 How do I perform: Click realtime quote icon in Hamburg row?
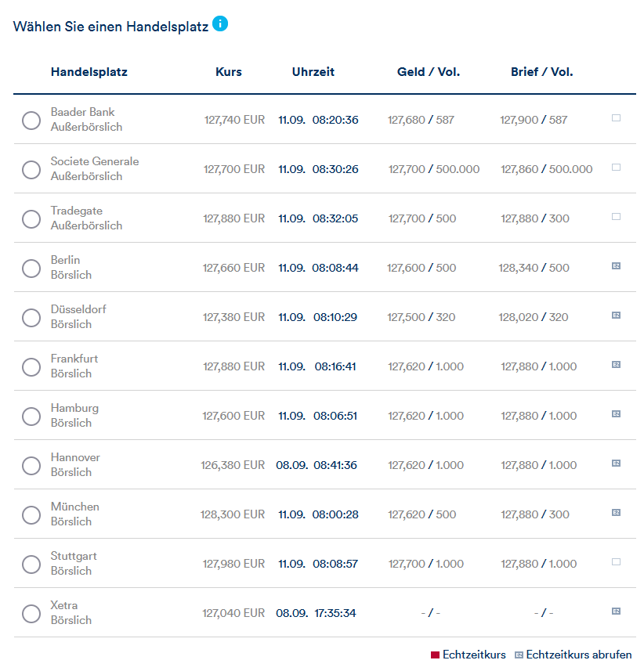(616, 414)
